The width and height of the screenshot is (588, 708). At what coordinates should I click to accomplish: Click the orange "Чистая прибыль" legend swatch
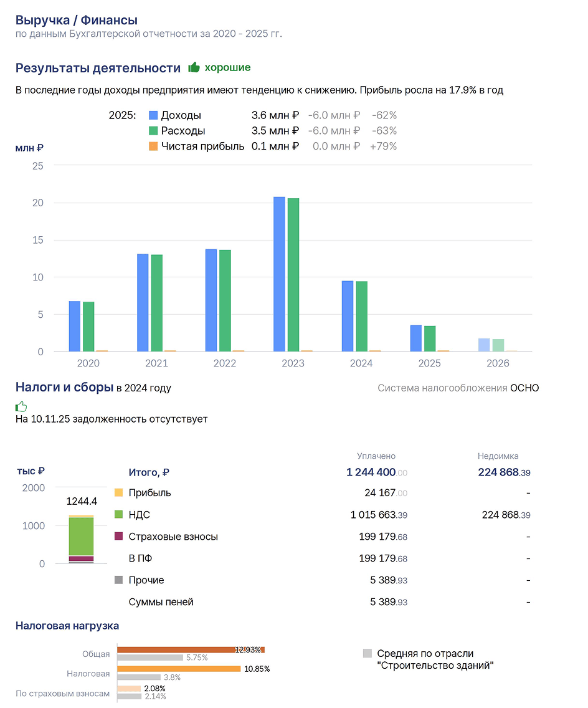[153, 146]
